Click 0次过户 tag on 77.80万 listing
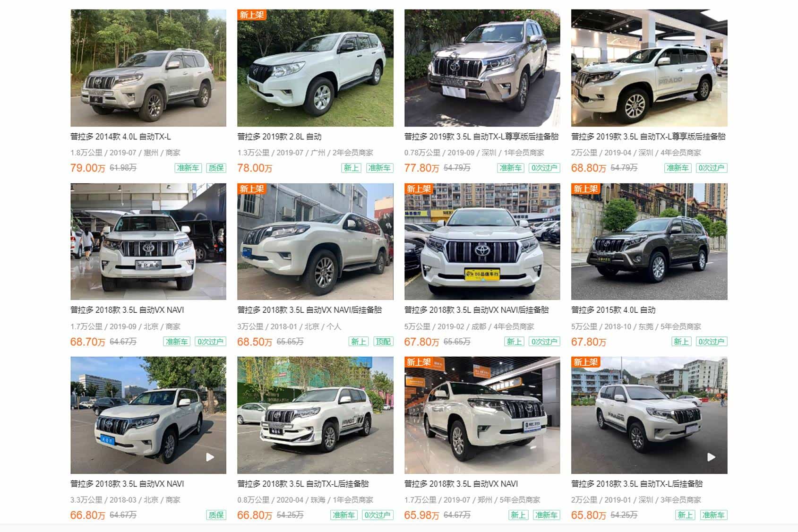The height and width of the screenshot is (532, 798). click(544, 168)
